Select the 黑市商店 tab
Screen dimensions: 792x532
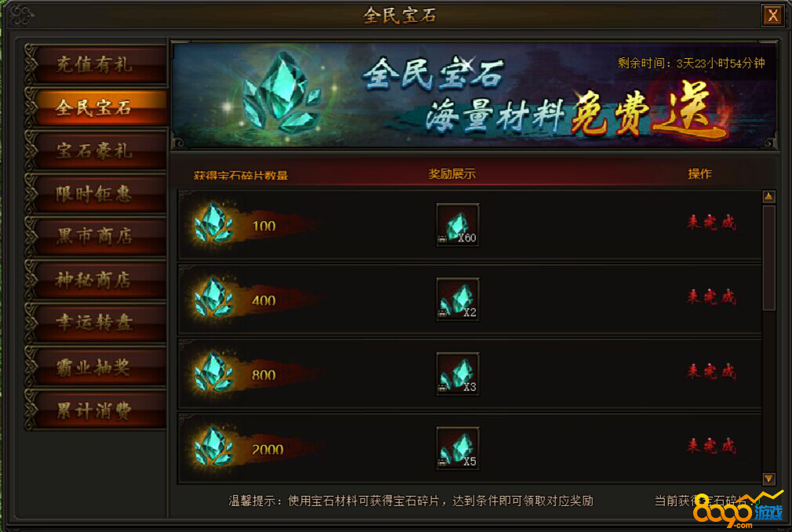pos(96,236)
